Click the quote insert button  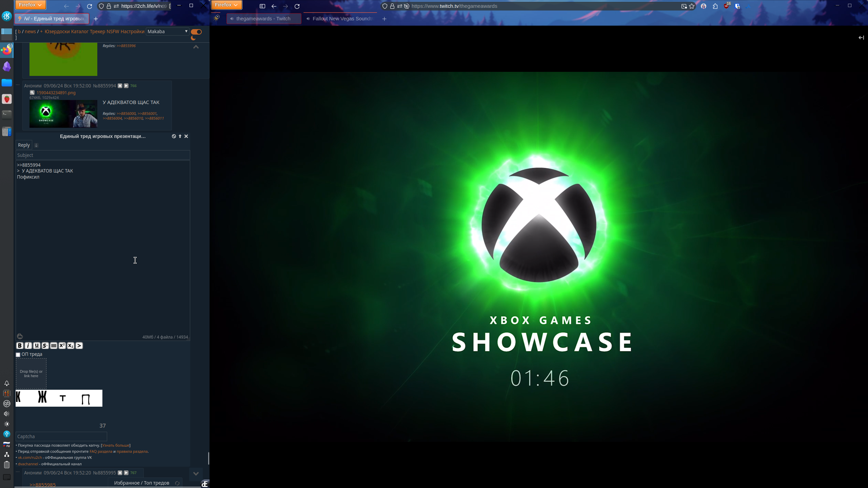[79, 346]
